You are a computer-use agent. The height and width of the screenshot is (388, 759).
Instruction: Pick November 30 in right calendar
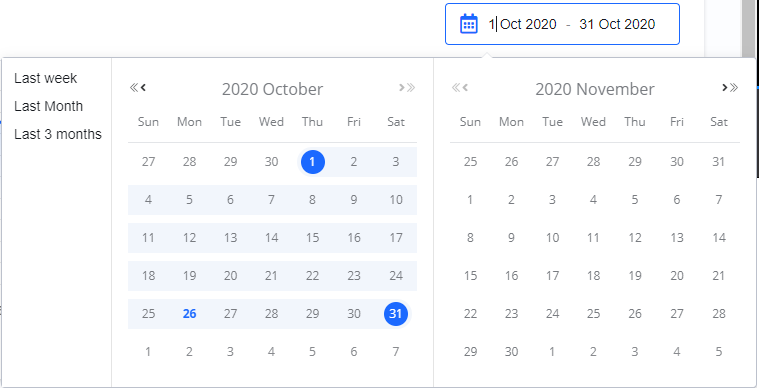[x=511, y=352]
